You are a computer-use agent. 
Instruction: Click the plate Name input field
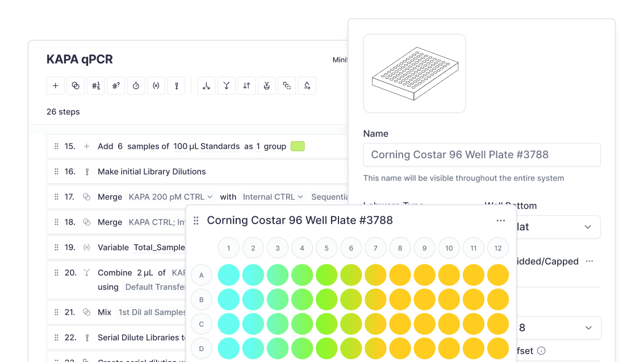pos(482,155)
